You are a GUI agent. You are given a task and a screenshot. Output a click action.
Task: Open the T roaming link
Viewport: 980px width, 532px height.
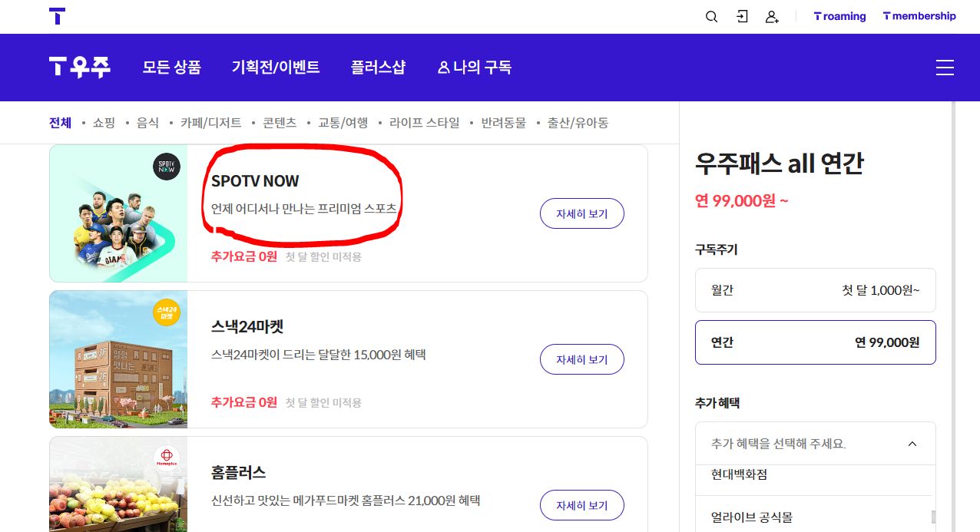tap(839, 16)
